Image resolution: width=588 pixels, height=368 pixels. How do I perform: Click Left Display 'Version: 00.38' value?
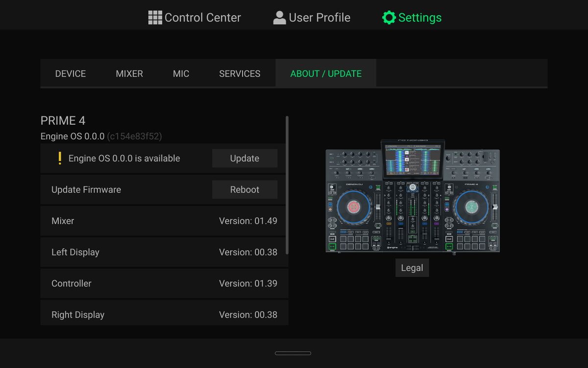pos(248,252)
